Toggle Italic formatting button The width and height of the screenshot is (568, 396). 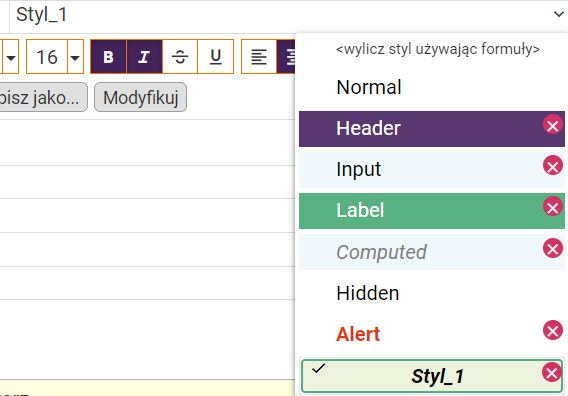(144, 57)
